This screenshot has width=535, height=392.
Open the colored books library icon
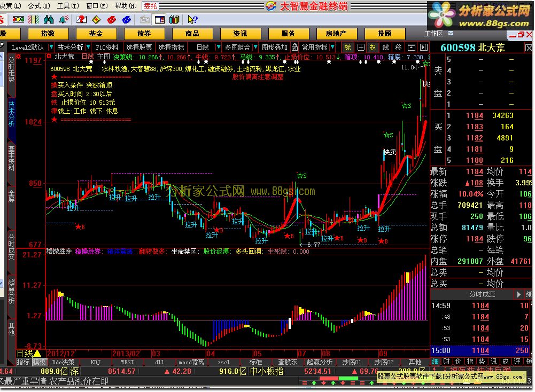click(x=174, y=19)
